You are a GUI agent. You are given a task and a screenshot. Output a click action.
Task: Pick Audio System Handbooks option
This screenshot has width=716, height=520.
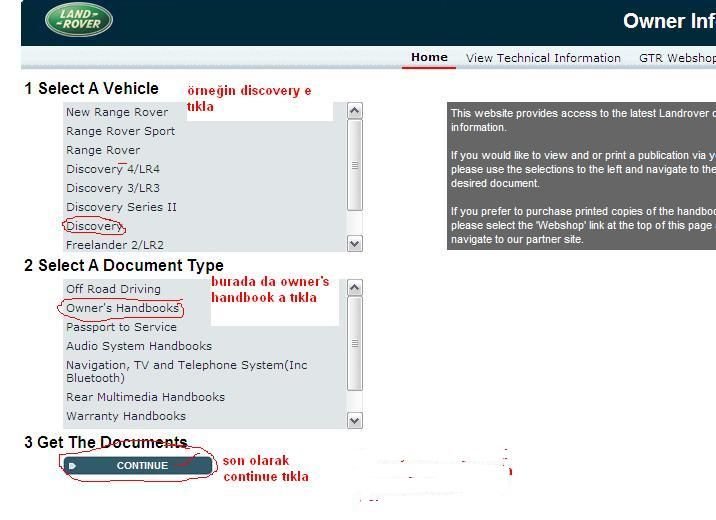click(139, 346)
